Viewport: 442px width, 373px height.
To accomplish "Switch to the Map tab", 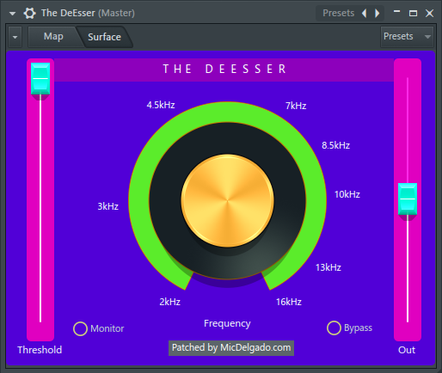I will tap(53, 36).
